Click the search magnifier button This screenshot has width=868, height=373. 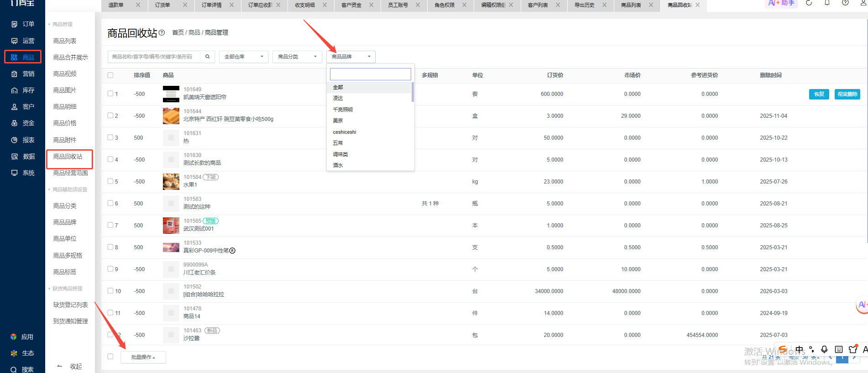pos(207,57)
